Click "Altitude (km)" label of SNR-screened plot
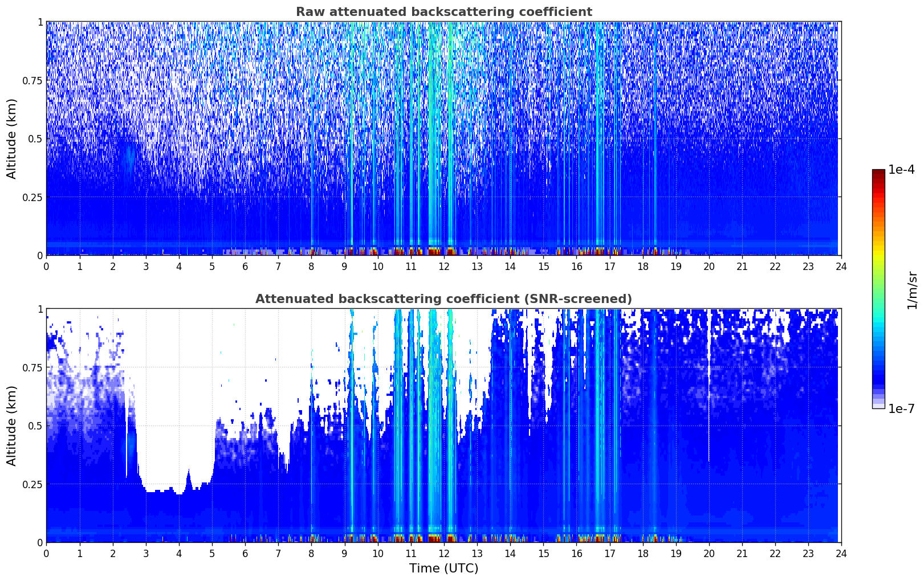 tap(12, 425)
